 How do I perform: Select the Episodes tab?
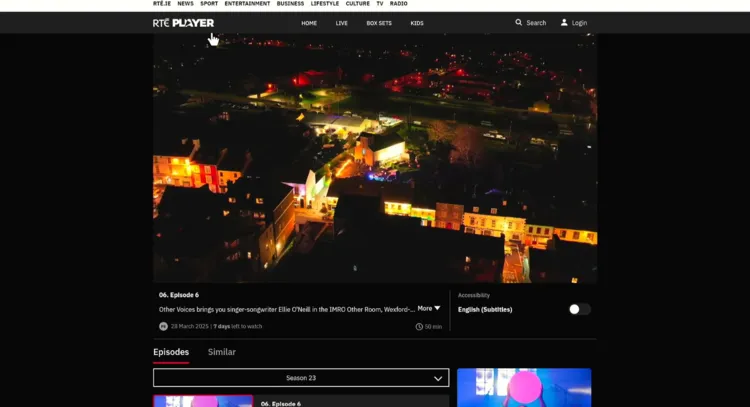click(x=171, y=352)
